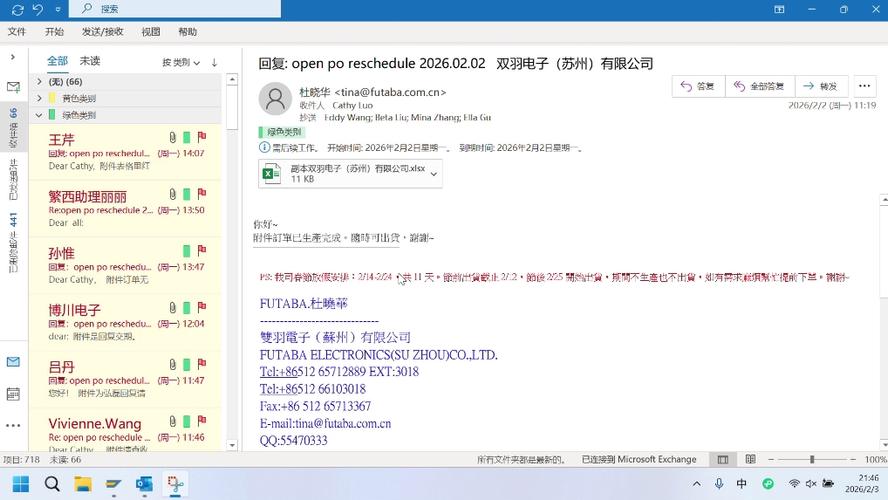Image resolution: width=888 pixels, height=500 pixels.
Task: Open Snipping Tool from the taskbar
Action: [x=175, y=484]
